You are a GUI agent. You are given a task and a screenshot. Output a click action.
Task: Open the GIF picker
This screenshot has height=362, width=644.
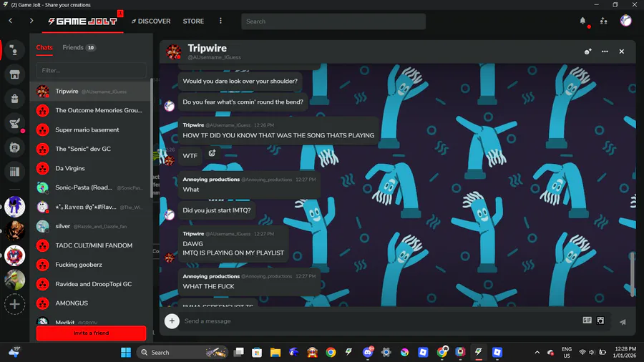587,320
